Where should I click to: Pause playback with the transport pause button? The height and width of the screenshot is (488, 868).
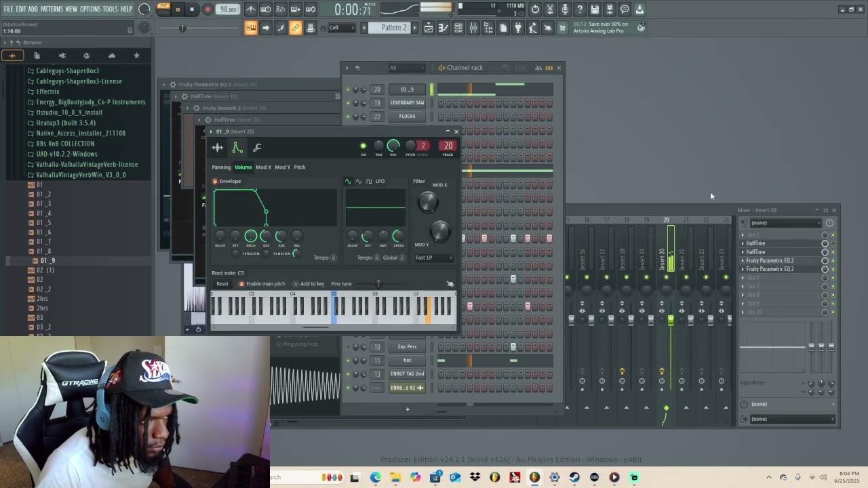(x=178, y=9)
